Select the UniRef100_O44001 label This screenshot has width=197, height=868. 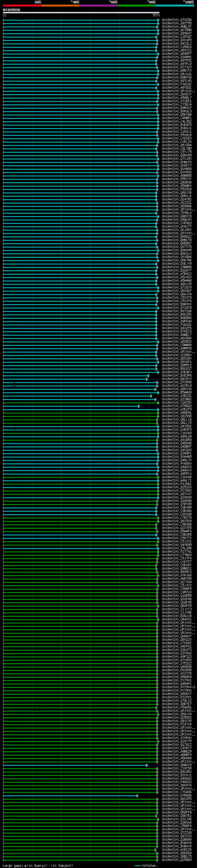[x=176, y=620]
